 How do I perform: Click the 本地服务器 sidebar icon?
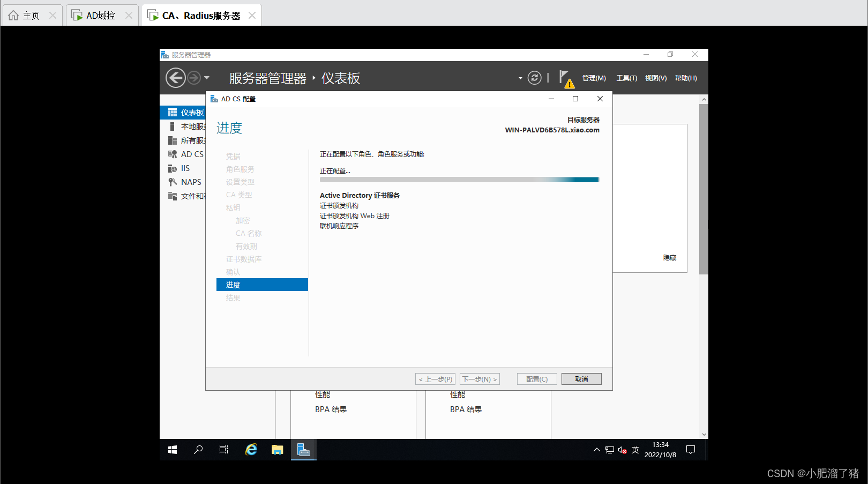pyautogui.click(x=172, y=126)
